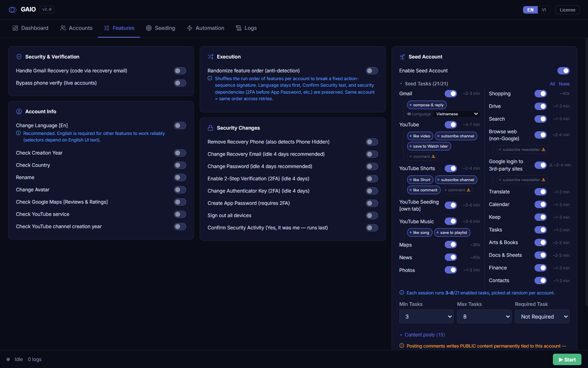Click the info icon under Randomize feature order
The height and width of the screenshot is (368, 588).
click(x=210, y=79)
